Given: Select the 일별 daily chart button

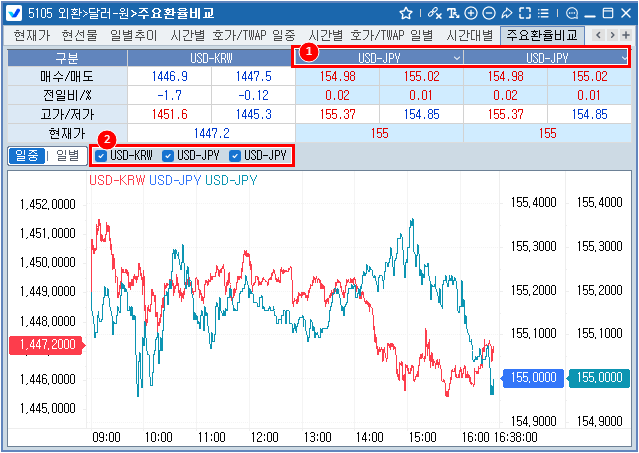Looking at the screenshot, I should coord(68,156).
